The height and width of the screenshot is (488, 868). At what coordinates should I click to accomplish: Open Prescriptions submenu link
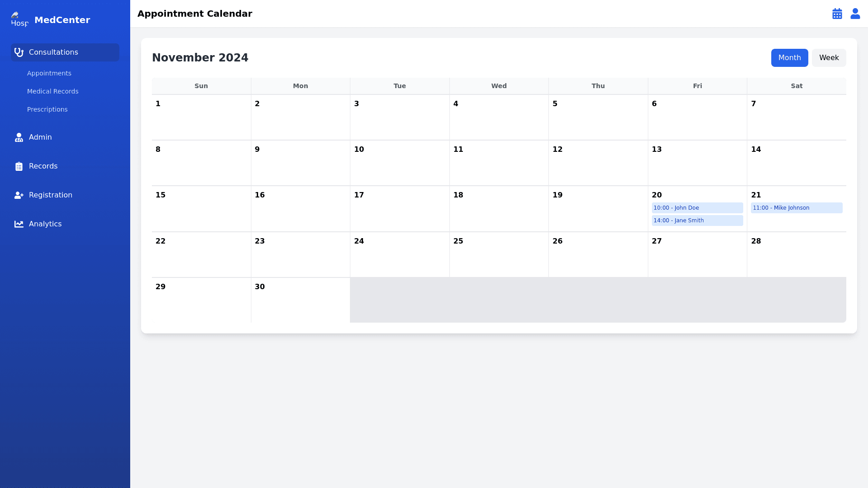[47, 109]
